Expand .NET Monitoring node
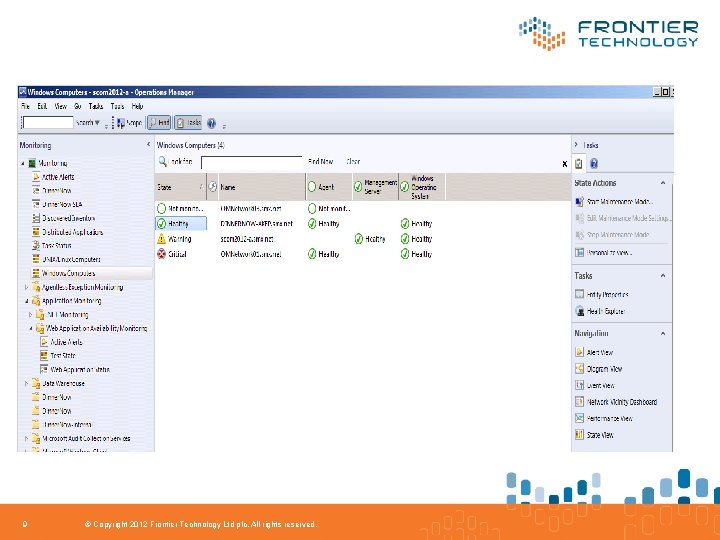720x540 pixels. 31,315
